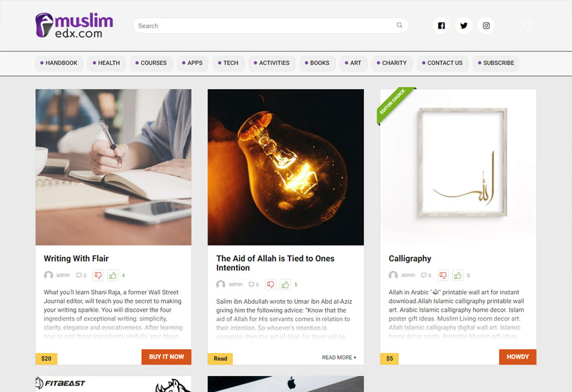
Task: Click the search magnifier icon
Action: point(399,25)
